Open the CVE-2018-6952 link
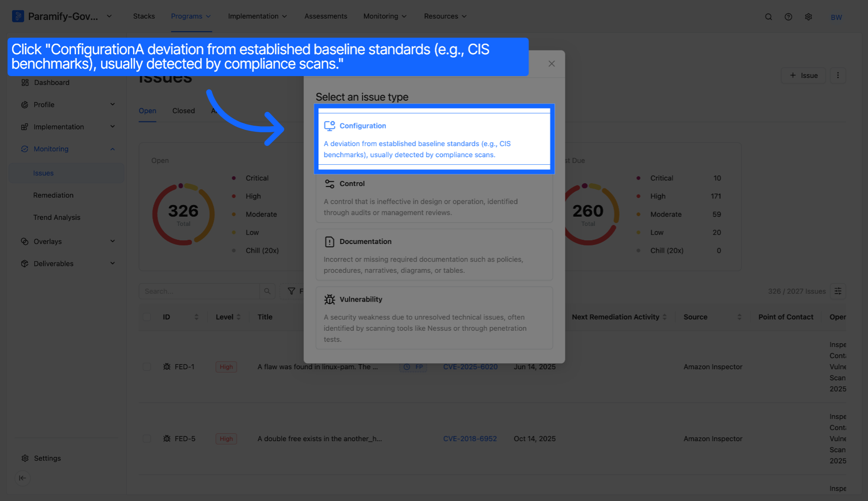This screenshot has height=501, width=868. tap(470, 439)
